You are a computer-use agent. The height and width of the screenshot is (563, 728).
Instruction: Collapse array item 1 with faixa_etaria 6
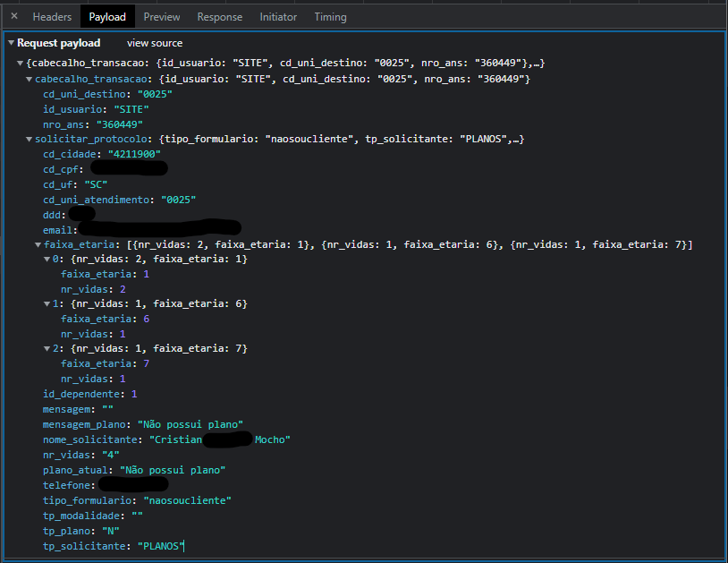(x=47, y=303)
